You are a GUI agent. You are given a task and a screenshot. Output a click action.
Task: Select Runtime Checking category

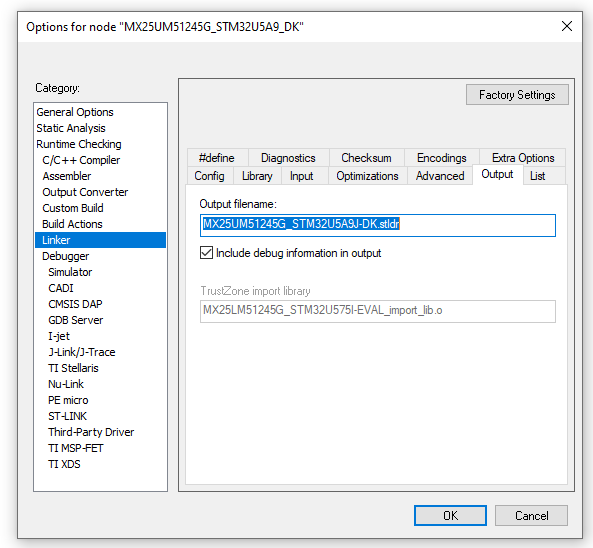coord(79,144)
